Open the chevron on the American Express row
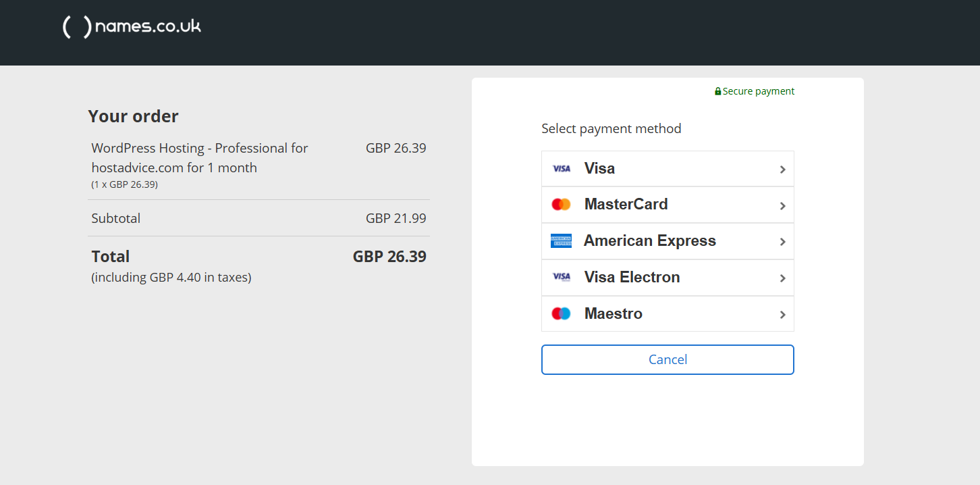This screenshot has height=485, width=980. coord(783,242)
